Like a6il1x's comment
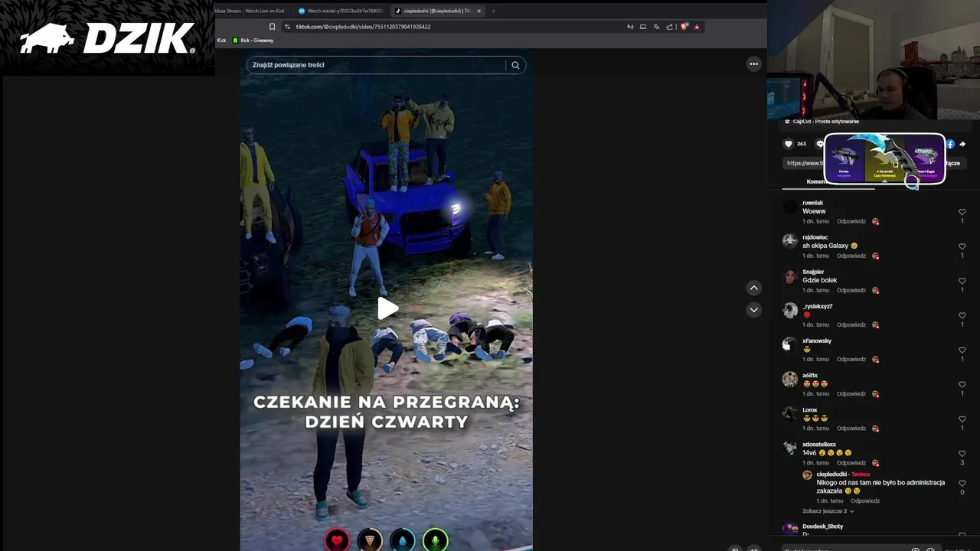 [962, 384]
